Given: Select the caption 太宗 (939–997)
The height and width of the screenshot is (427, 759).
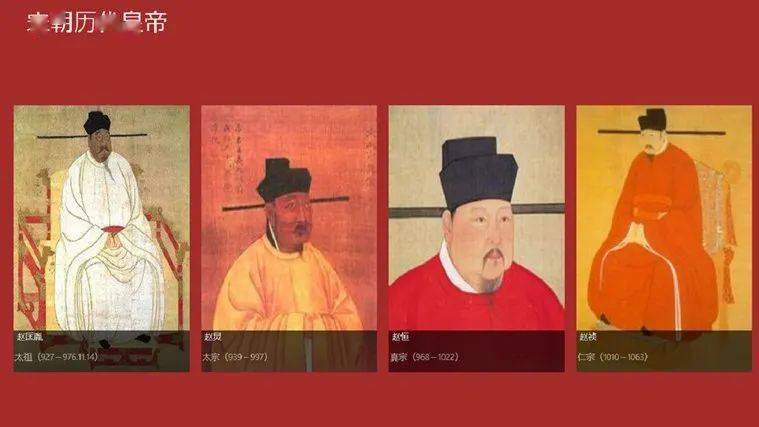Looking at the screenshot, I should (x=235, y=357).
